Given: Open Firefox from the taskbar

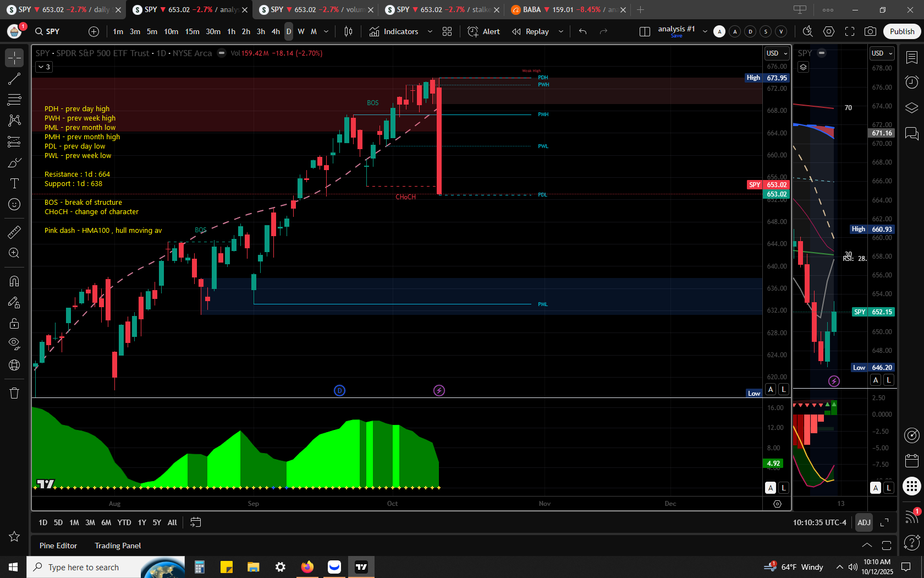Looking at the screenshot, I should pyautogui.click(x=307, y=567).
